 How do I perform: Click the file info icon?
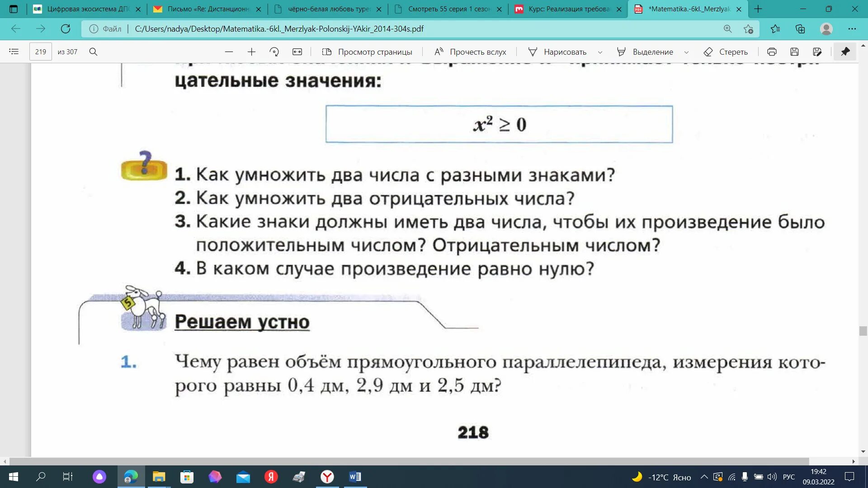pos(94,29)
